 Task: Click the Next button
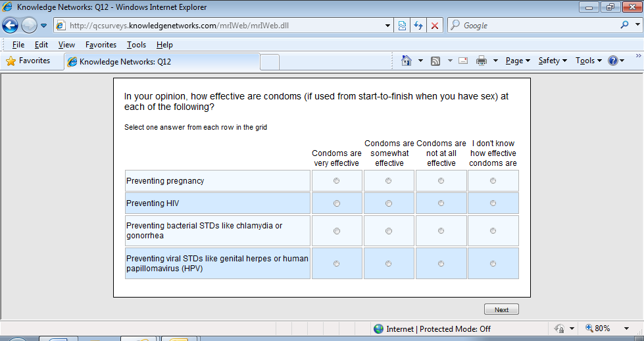(501, 309)
